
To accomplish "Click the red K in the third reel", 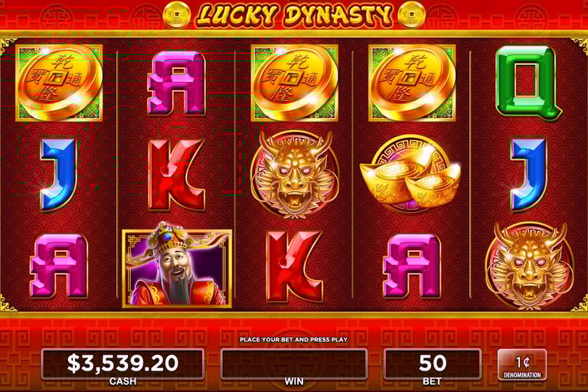I will tap(294, 266).
